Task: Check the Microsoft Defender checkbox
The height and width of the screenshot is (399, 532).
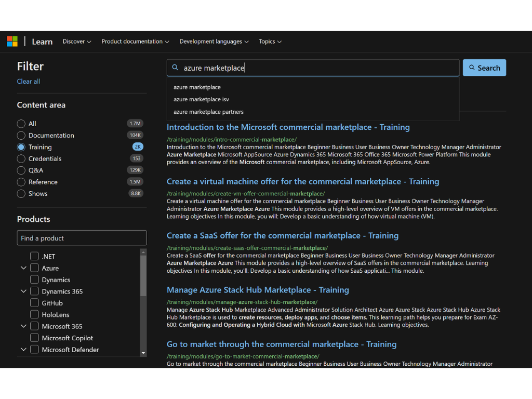Action: click(34, 350)
